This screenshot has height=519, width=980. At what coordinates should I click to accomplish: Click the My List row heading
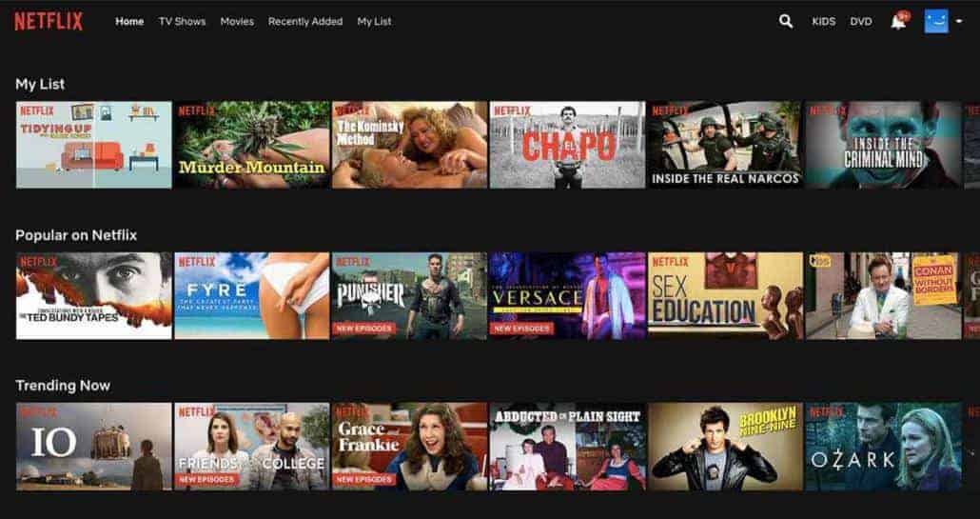point(40,85)
